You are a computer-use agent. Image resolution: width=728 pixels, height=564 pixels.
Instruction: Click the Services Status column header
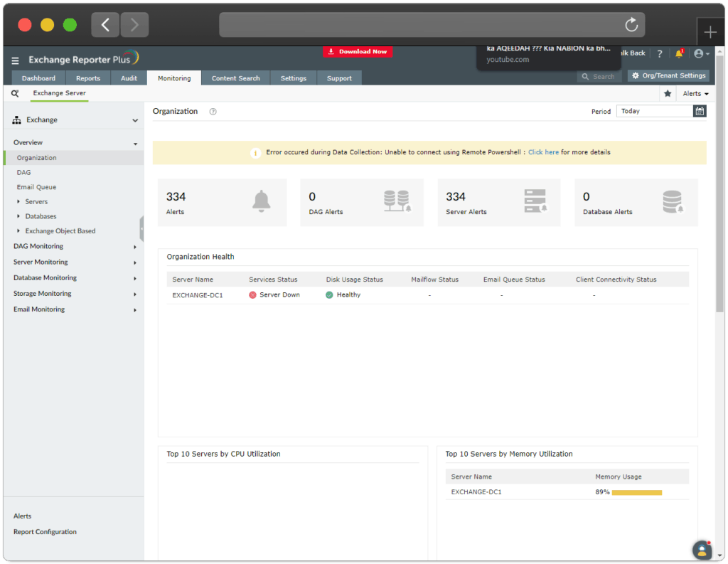point(273,280)
